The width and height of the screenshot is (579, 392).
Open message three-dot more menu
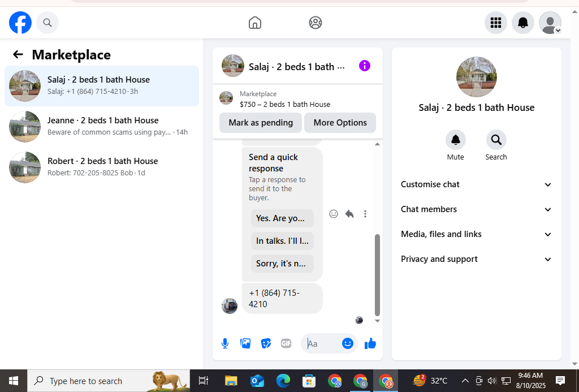(x=365, y=214)
